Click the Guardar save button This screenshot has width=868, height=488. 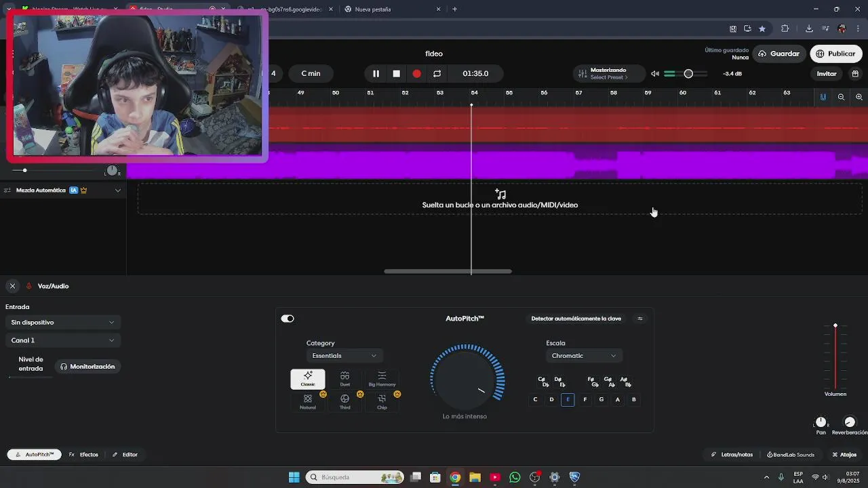778,54
